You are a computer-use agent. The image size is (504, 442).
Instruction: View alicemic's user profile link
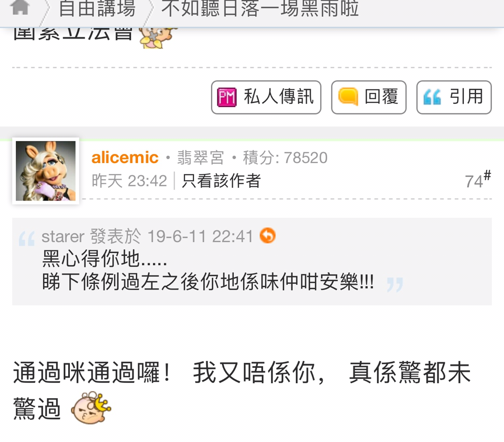click(125, 158)
